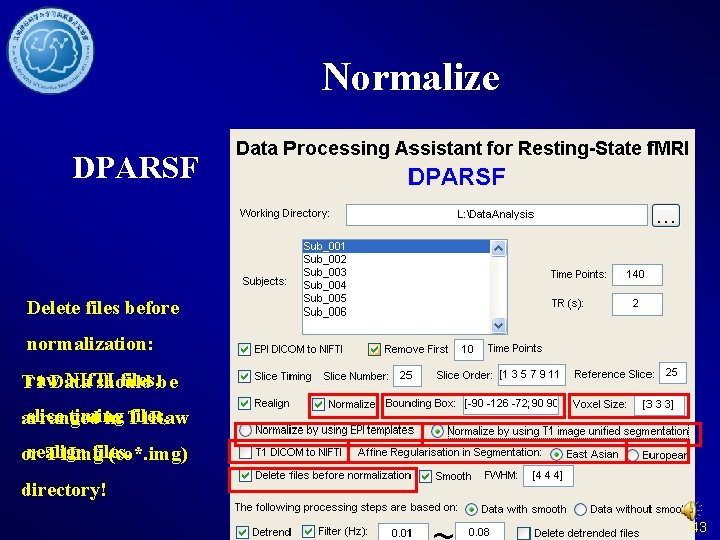
Task: Click the lab logo emblem
Action: 51,50
